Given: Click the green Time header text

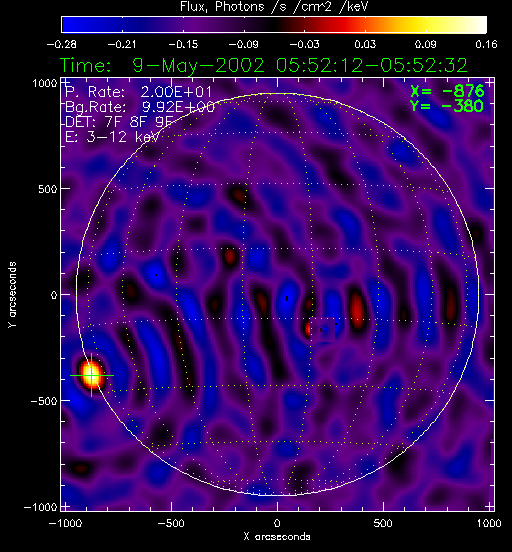Looking at the screenshot, I should (264, 65).
